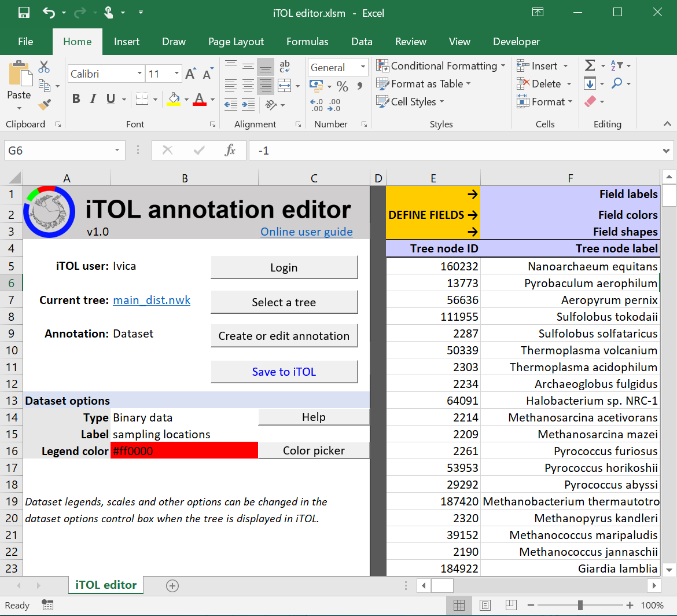Image resolution: width=677 pixels, height=616 pixels.
Task: Click Create or edit annotation button
Action: pyautogui.click(x=284, y=336)
